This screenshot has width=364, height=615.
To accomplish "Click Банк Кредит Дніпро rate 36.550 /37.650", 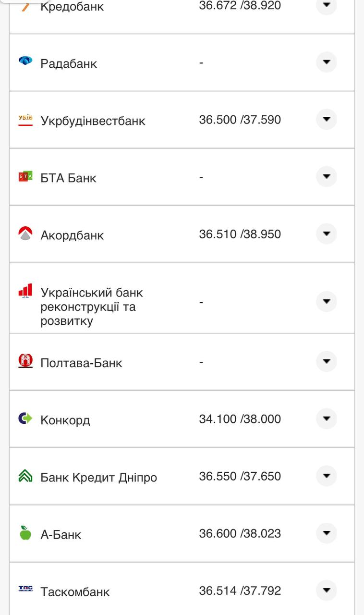I will tap(240, 476).
